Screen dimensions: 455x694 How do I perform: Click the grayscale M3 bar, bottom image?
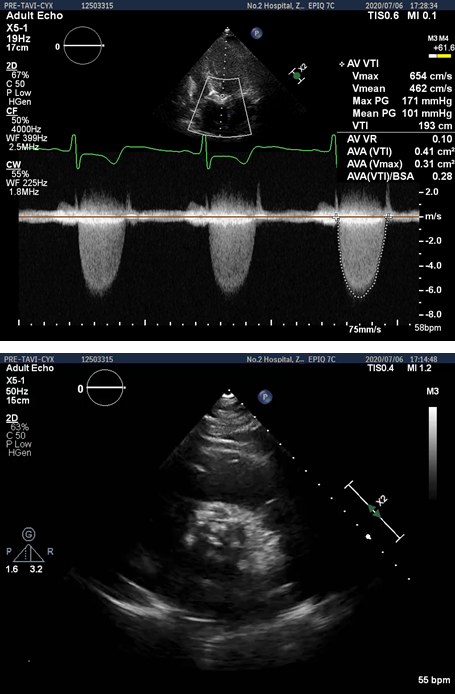pyautogui.click(x=433, y=452)
